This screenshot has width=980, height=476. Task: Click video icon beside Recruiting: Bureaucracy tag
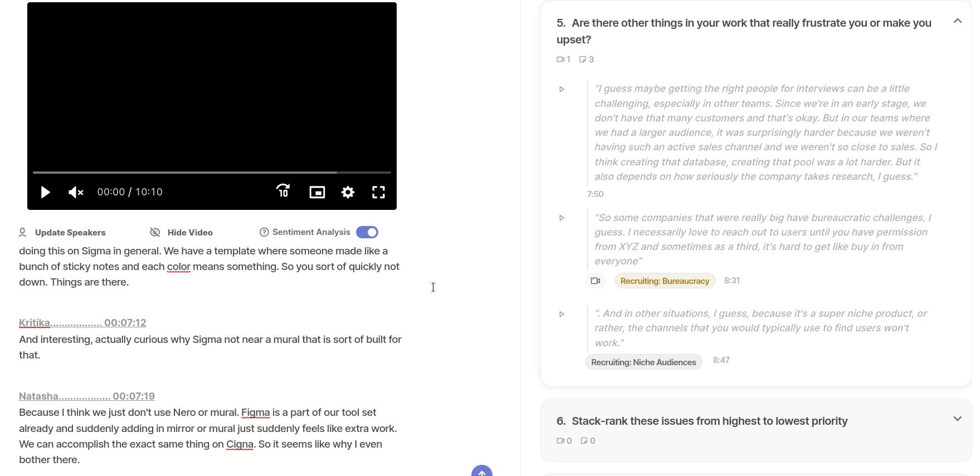coord(596,281)
